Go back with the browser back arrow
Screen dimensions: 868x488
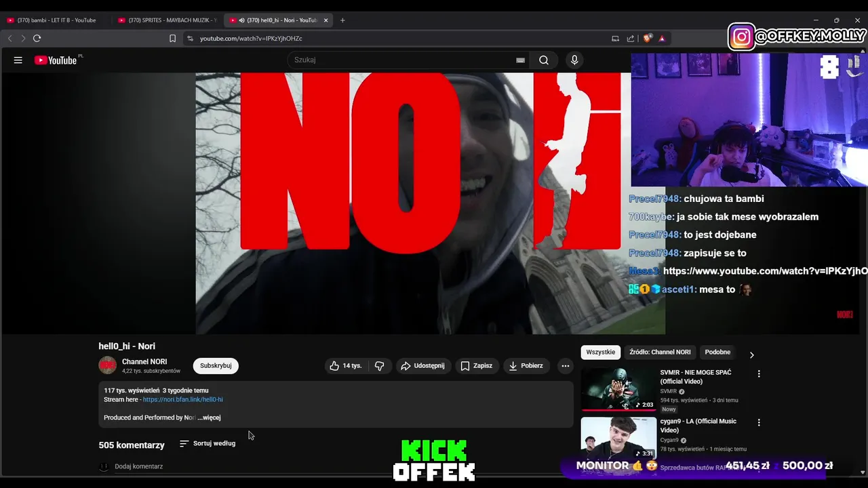point(10,39)
